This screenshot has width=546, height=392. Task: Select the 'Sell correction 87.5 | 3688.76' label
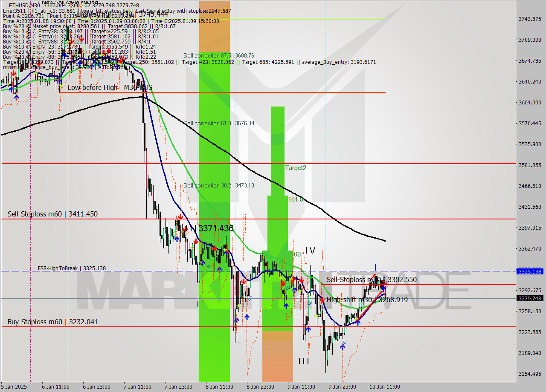(x=219, y=55)
